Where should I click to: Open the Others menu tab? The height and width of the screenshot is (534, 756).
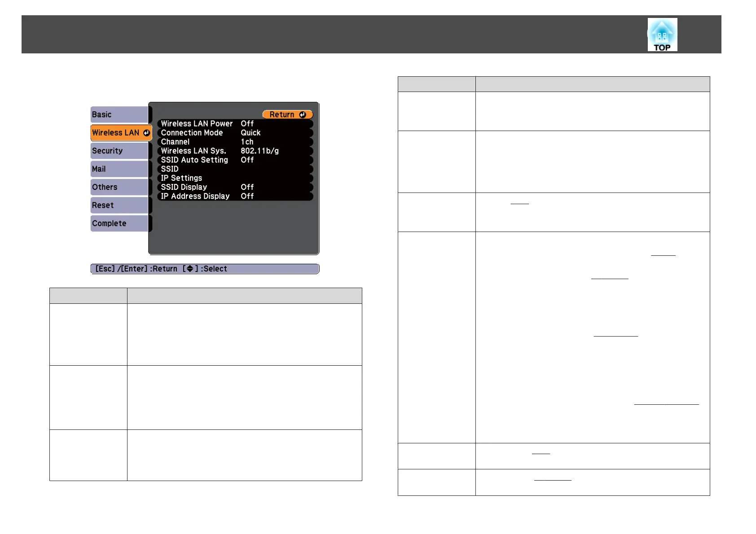coord(119,187)
